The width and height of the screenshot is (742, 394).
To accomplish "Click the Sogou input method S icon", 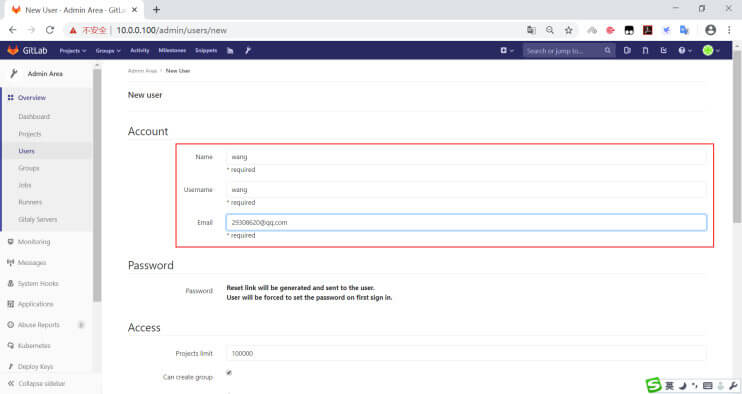I will (x=654, y=385).
